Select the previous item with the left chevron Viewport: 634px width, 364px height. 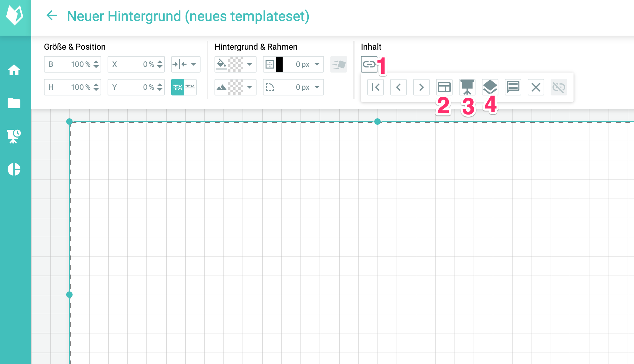[x=398, y=87]
